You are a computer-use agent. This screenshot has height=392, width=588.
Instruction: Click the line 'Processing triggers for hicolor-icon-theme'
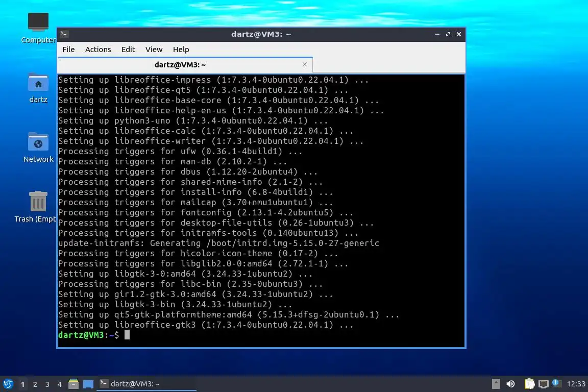(x=198, y=253)
